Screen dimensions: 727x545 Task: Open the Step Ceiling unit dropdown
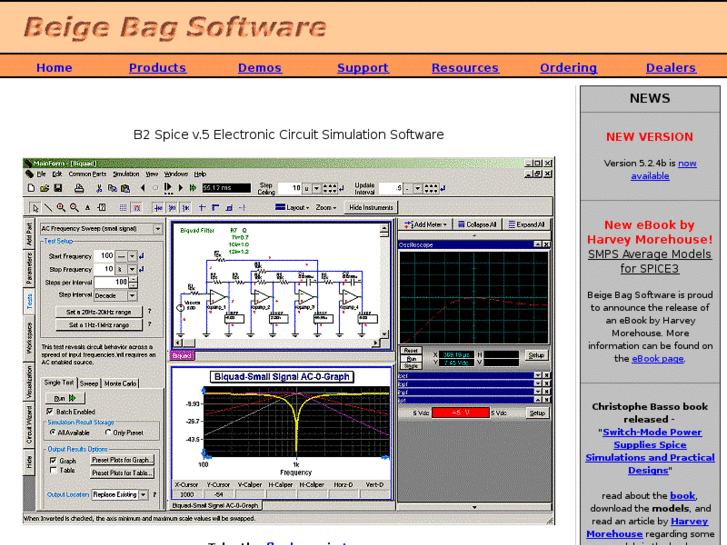pos(316,188)
